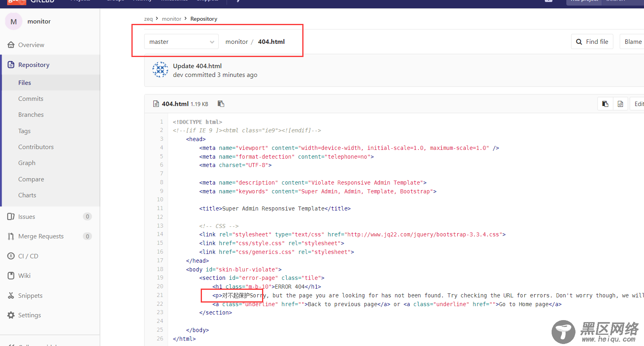The image size is (644, 346).
Task: Click the '<!DOCTYPE html>' code line
Action: point(198,122)
